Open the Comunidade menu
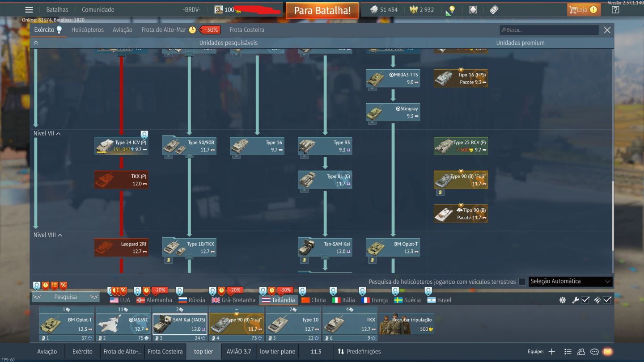The width and height of the screenshot is (644, 362). pyautogui.click(x=98, y=10)
